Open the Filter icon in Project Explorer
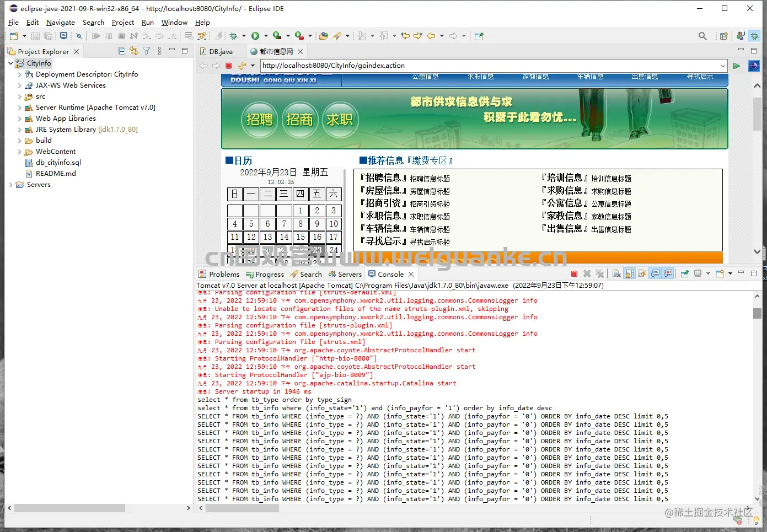The image size is (767, 532). pyautogui.click(x=147, y=51)
